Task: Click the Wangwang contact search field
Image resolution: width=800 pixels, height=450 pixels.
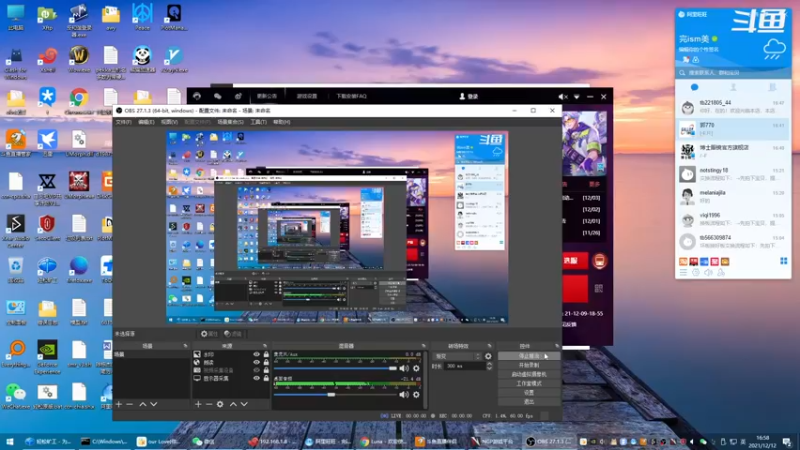Action: pos(733,72)
